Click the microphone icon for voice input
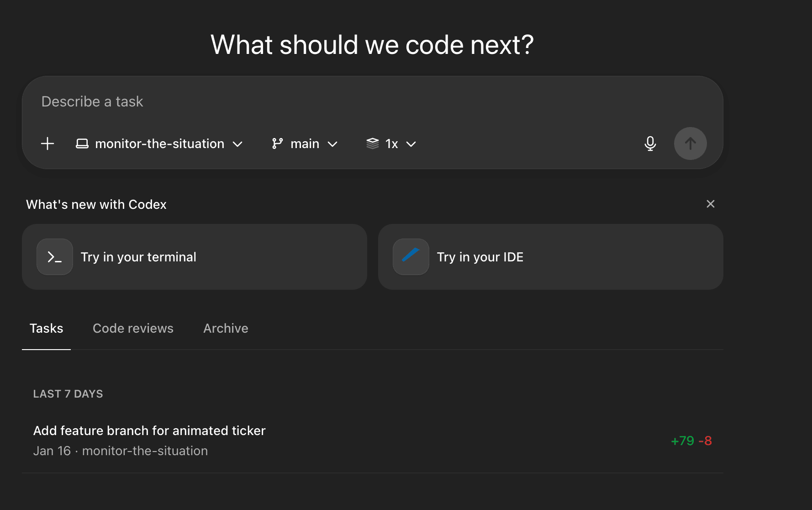Screen dimensions: 812x510 [x=650, y=143]
